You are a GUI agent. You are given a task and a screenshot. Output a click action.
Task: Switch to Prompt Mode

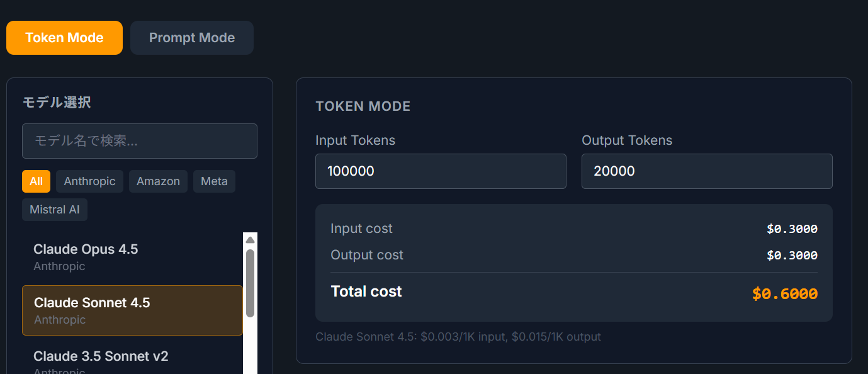click(x=191, y=38)
